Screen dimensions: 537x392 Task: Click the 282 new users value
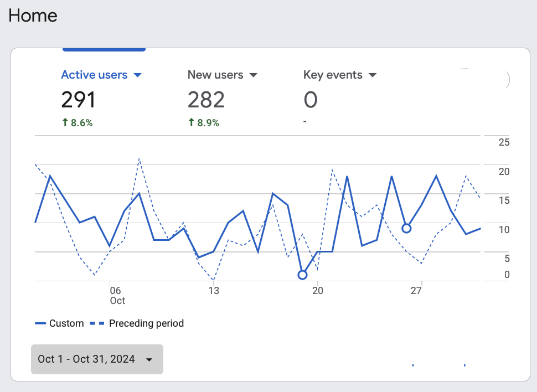point(206,100)
